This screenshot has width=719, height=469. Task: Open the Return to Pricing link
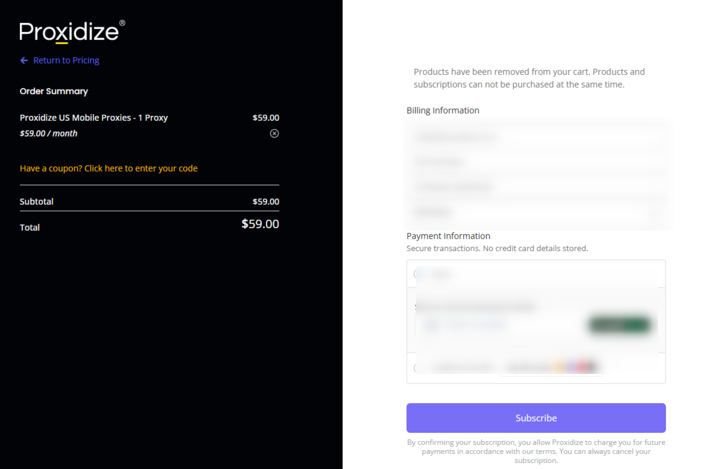click(66, 61)
